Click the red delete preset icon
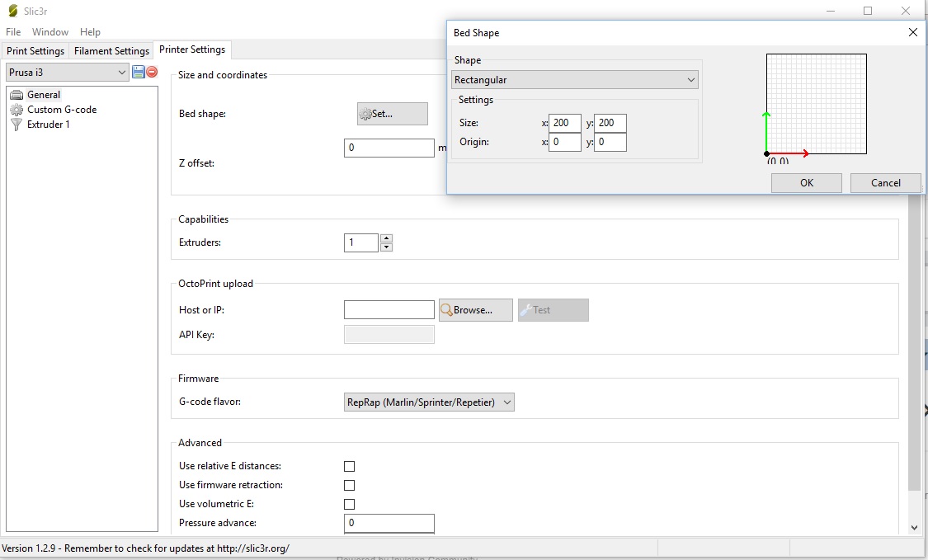This screenshot has width=928, height=560. pos(152,73)
